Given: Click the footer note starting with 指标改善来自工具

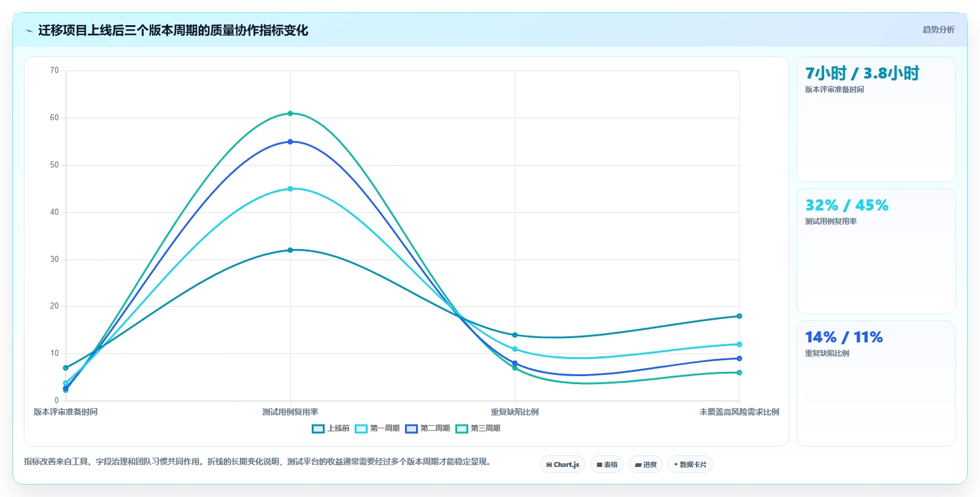Looking at the screenshot, I should (x=259, y=462).
